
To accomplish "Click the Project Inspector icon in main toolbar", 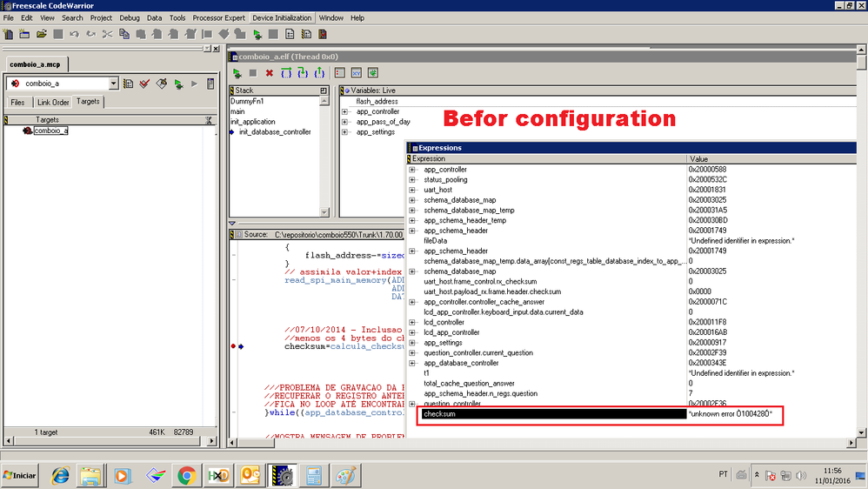I will tap(290, 34).
